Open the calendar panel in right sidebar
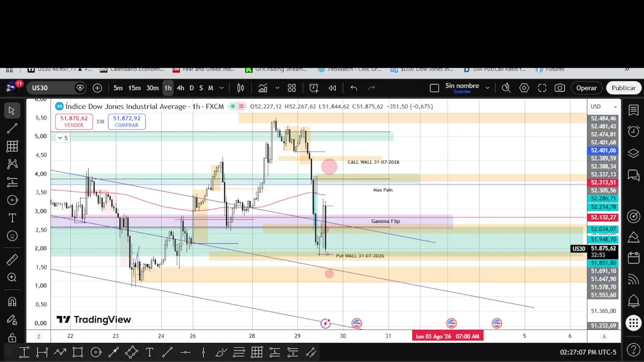Viewport: 644px width, 362px height. [x=633, y=258]
